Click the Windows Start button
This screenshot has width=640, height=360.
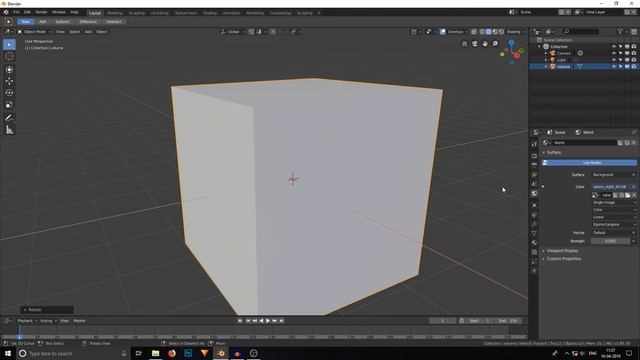[8, 353]
